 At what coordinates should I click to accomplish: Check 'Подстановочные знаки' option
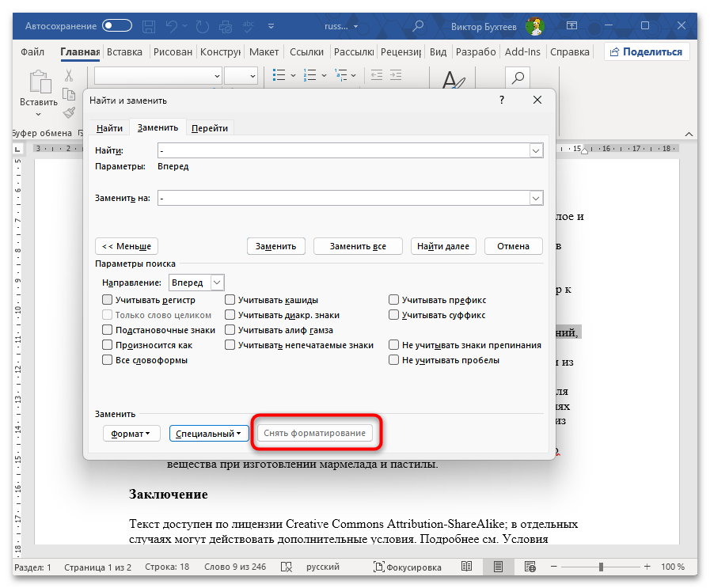pos(107,330)
